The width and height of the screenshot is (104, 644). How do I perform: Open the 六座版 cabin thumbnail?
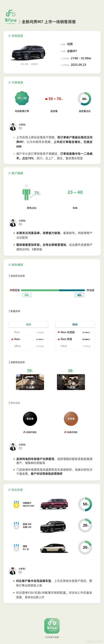pos(71,382)
